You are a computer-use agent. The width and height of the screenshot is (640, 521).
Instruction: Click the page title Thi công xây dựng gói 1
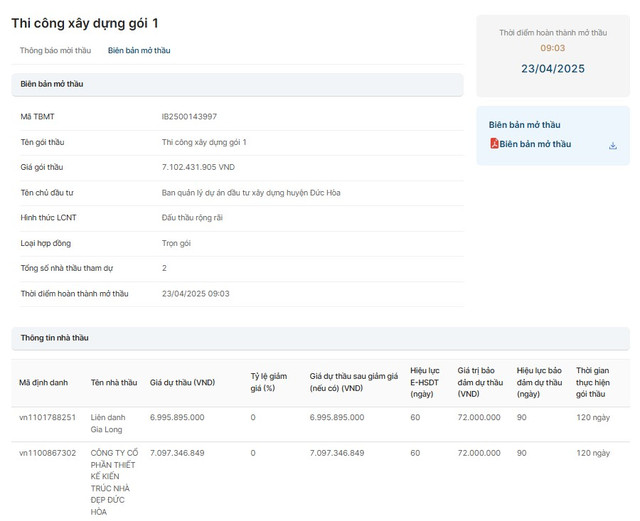pyautogui.click(x=85, y=22)
